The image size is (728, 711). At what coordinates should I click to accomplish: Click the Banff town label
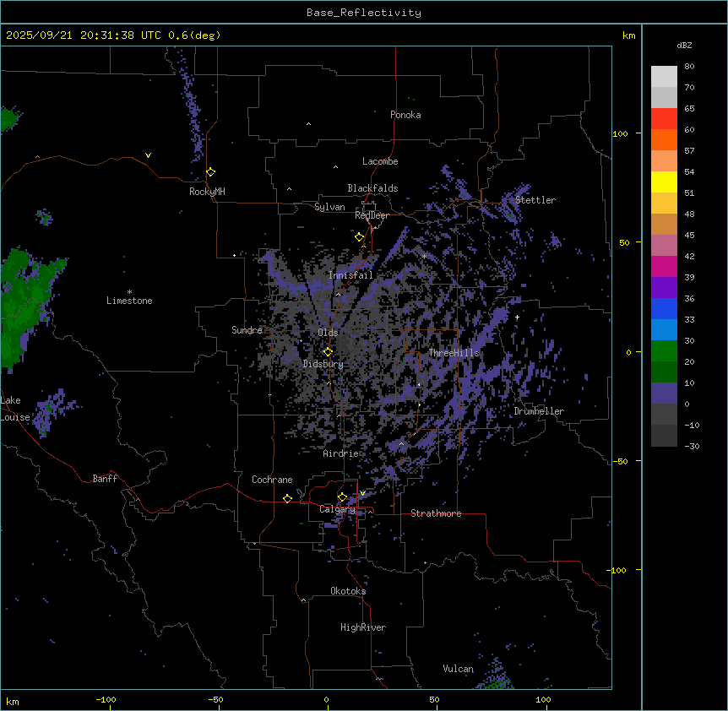[105, 479]
